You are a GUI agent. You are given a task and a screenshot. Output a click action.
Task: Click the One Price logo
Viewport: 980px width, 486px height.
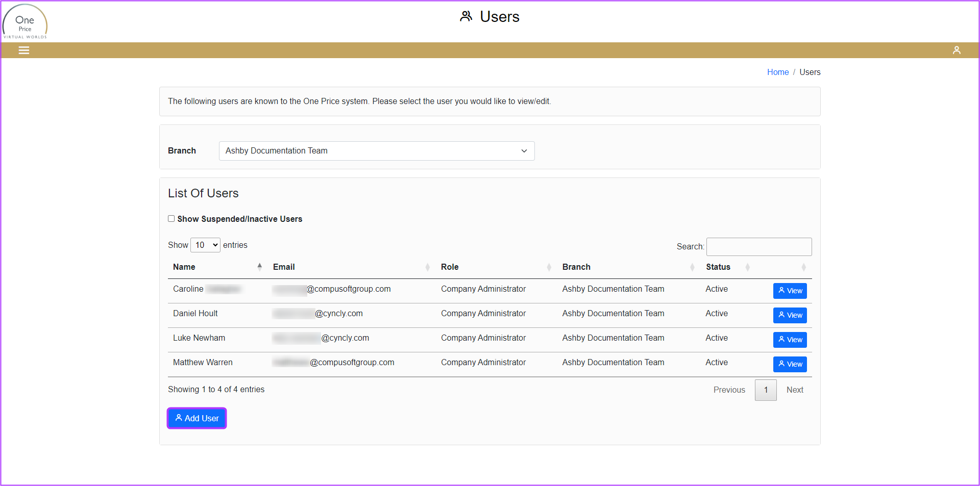25,21
